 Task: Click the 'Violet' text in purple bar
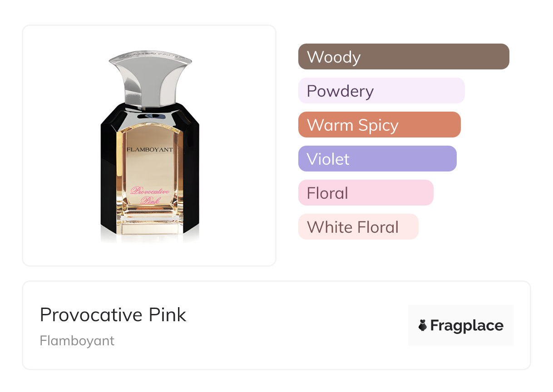[328, 159]
